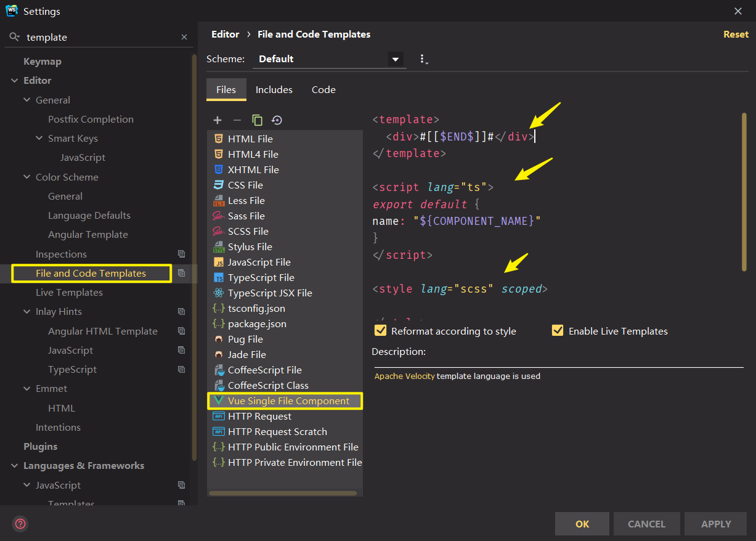The image size is (756, 541).
Task: Collapse the Color Scheme node
Action: (x=27, y=177)
